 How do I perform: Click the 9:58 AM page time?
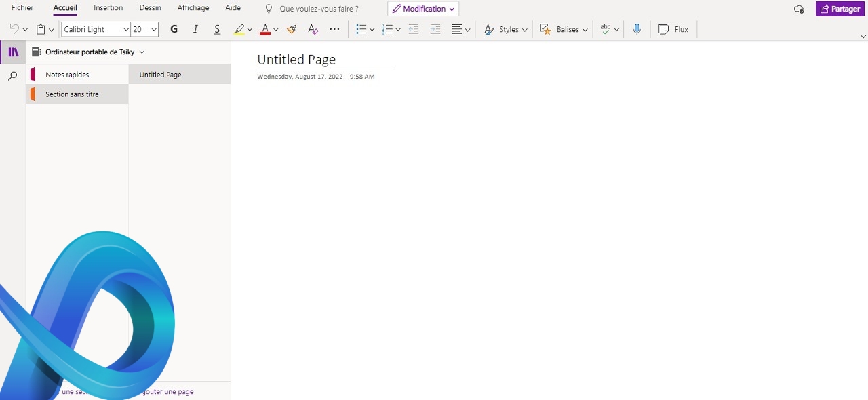point(362,77)
